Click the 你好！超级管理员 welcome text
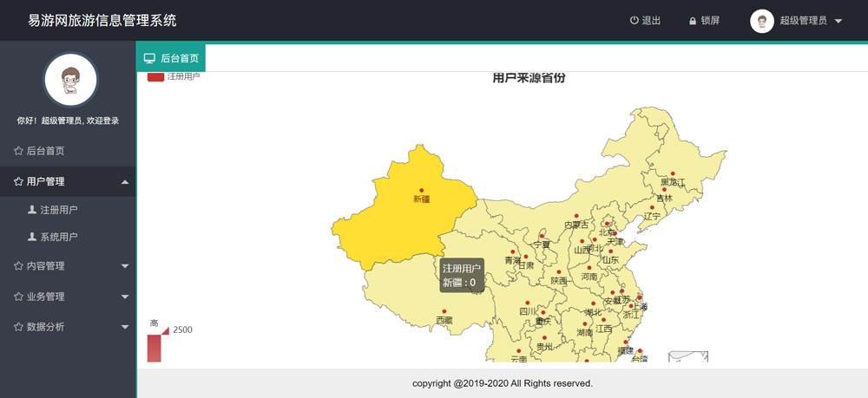The image size is (868, 398). tap(68, 121)
